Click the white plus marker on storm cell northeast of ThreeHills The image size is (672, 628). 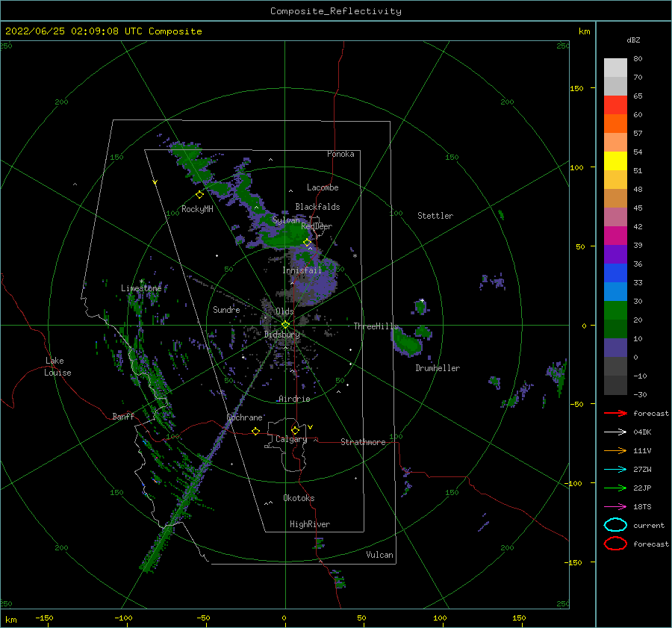tap(422, 300)
